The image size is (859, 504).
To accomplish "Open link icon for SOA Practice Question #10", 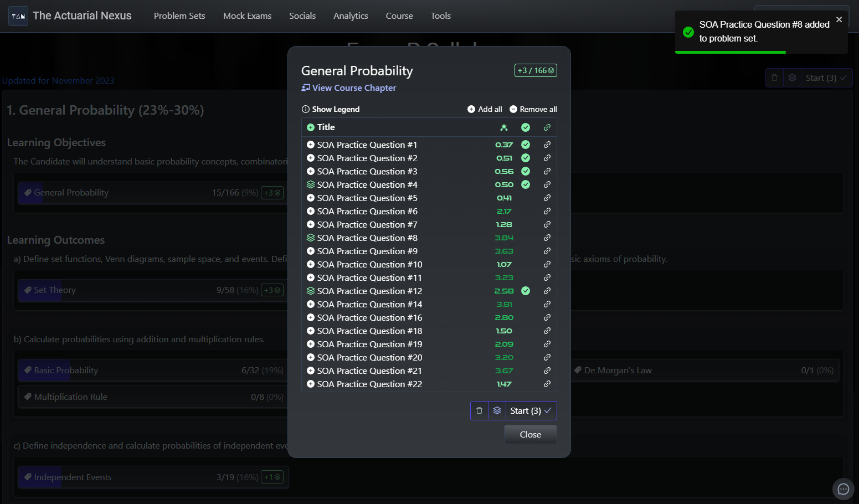I will coord(547,264).
